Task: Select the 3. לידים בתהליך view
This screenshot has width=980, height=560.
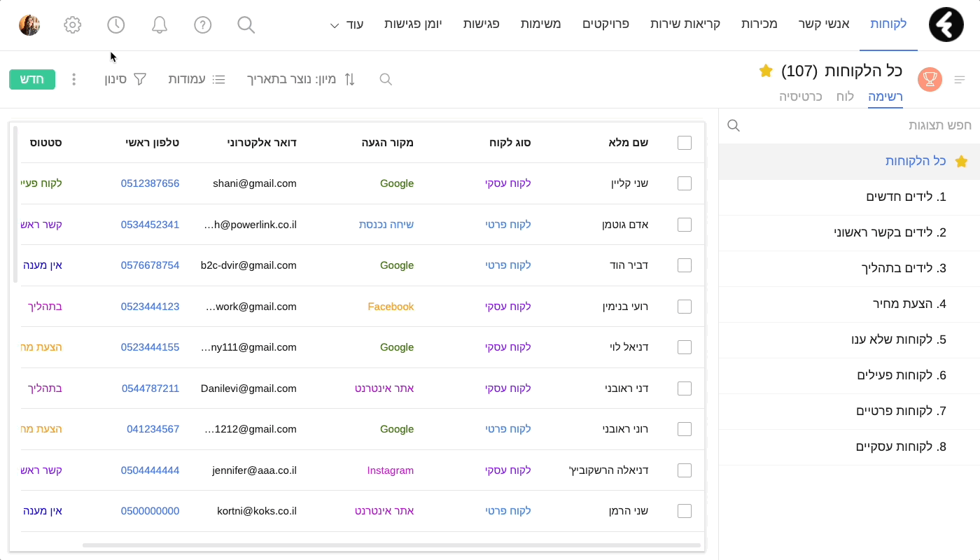Action: pos(849,268)
